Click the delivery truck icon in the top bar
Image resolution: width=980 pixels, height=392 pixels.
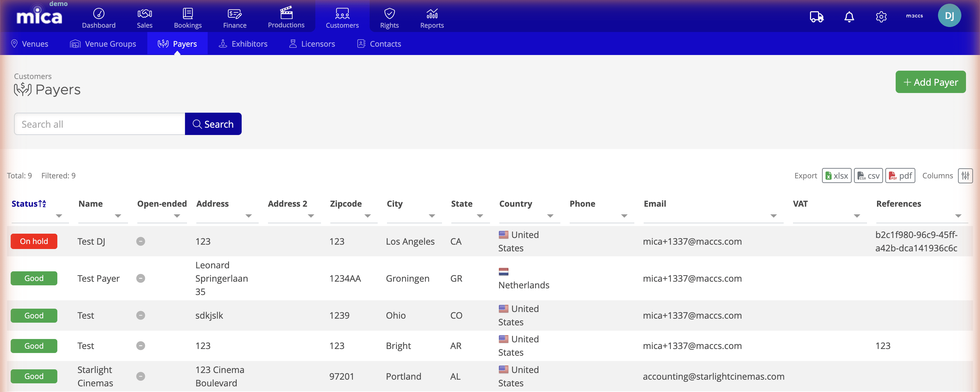point(816,17)
